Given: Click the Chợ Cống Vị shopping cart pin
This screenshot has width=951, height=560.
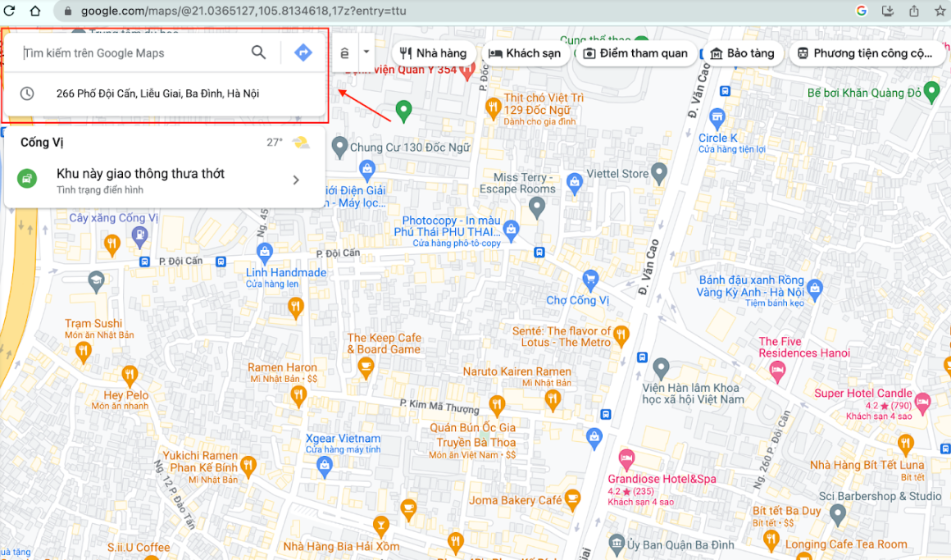Looking at the screenshot, I should [590, 280].
